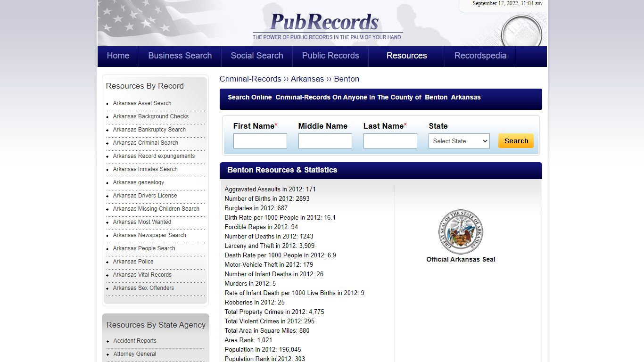644x362 pixels.
Task: Click 'Murders in 2012: 5' line
Action: (x=250, y=283)
